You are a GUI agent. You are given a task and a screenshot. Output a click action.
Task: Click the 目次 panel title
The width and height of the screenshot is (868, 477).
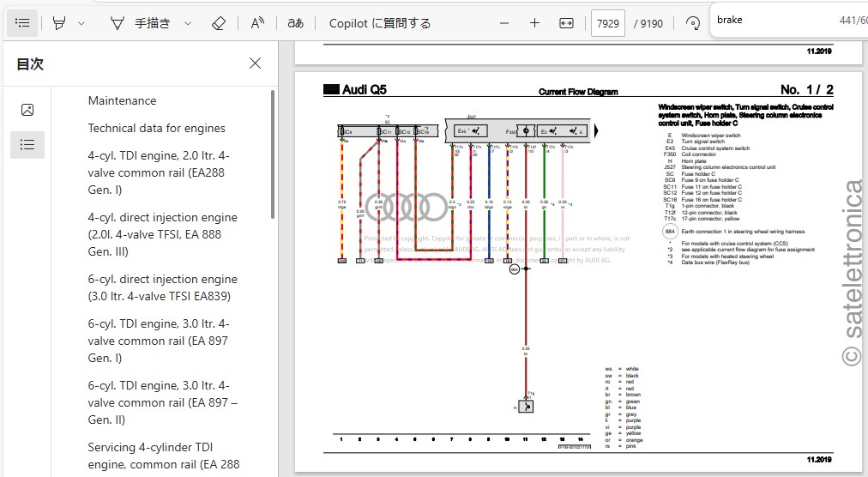[x=30, y=63]
